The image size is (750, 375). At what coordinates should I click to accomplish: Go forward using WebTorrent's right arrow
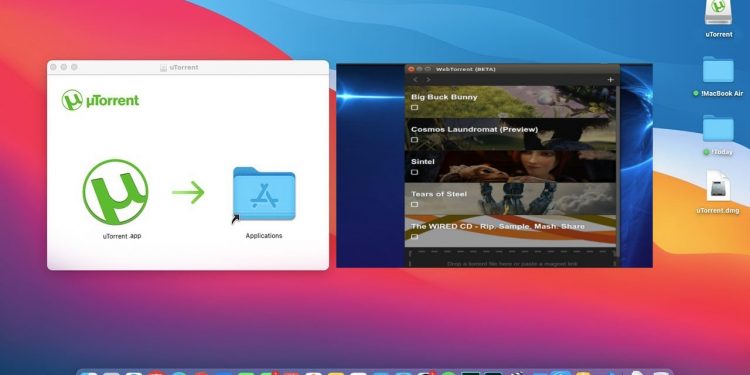tap(428, 79)
